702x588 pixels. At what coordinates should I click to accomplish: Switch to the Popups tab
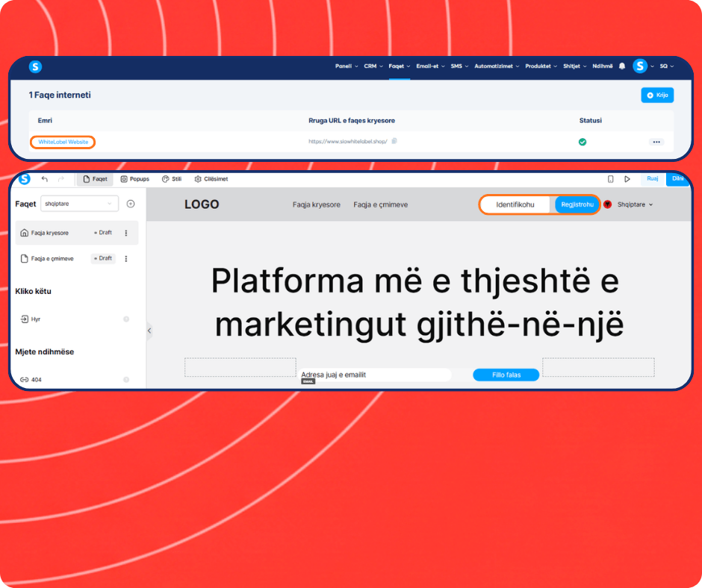coord(134,179)
